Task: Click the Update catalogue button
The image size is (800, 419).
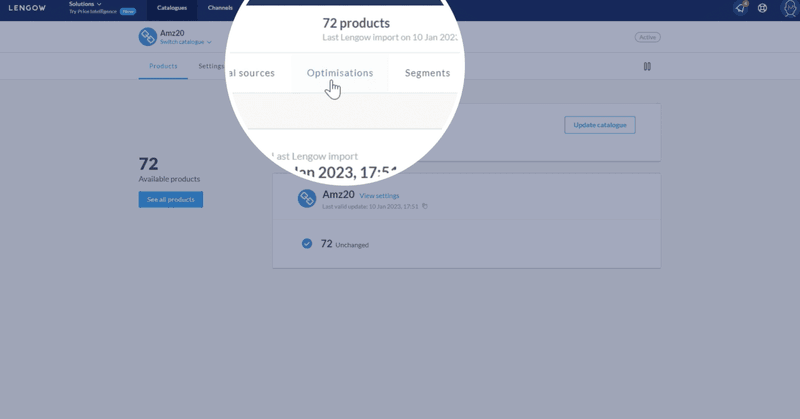Action: (x=600, y=125)
